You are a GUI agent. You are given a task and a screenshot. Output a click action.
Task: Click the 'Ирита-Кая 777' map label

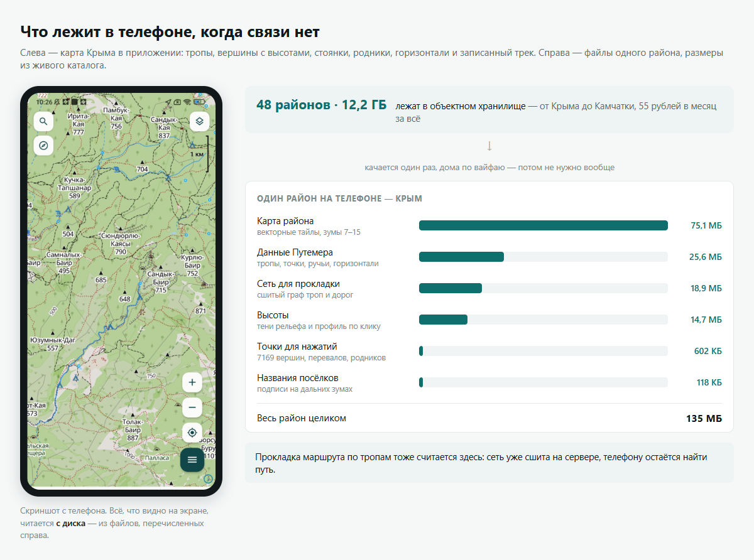79,124
